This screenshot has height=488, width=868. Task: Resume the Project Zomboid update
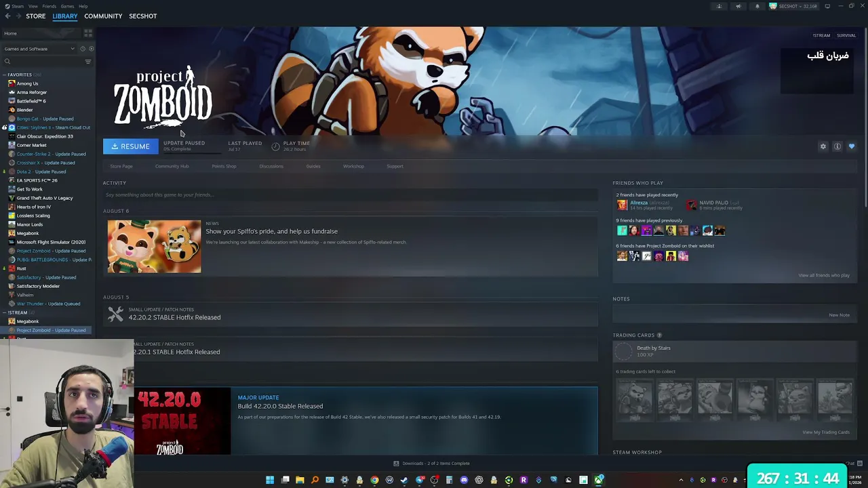point(130,146)
